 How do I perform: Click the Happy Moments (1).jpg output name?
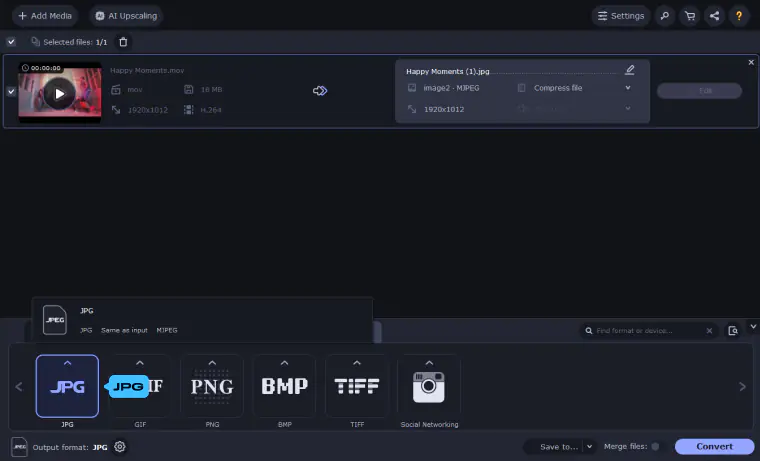point(447,71)
